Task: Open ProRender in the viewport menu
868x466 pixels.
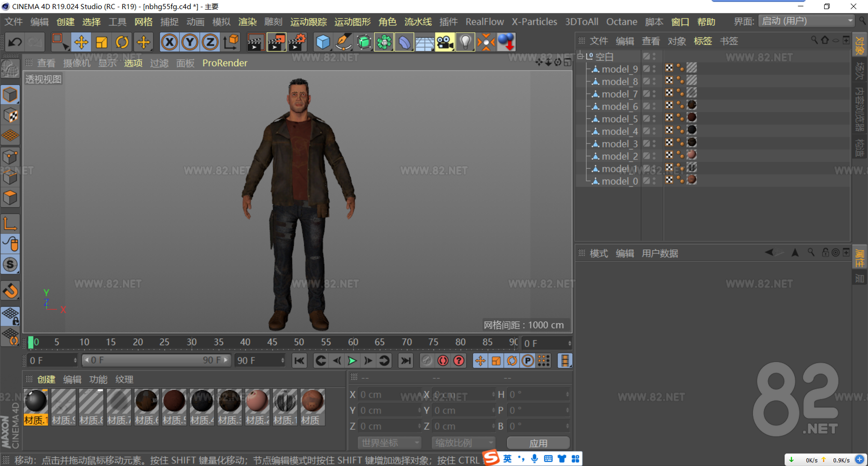Action: tap(224, 63)
